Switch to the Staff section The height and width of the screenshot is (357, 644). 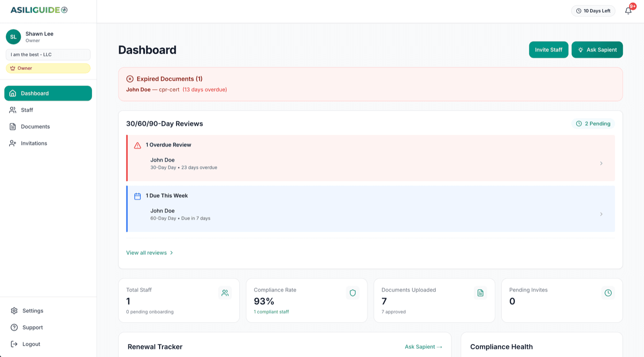tap(27, 110)
